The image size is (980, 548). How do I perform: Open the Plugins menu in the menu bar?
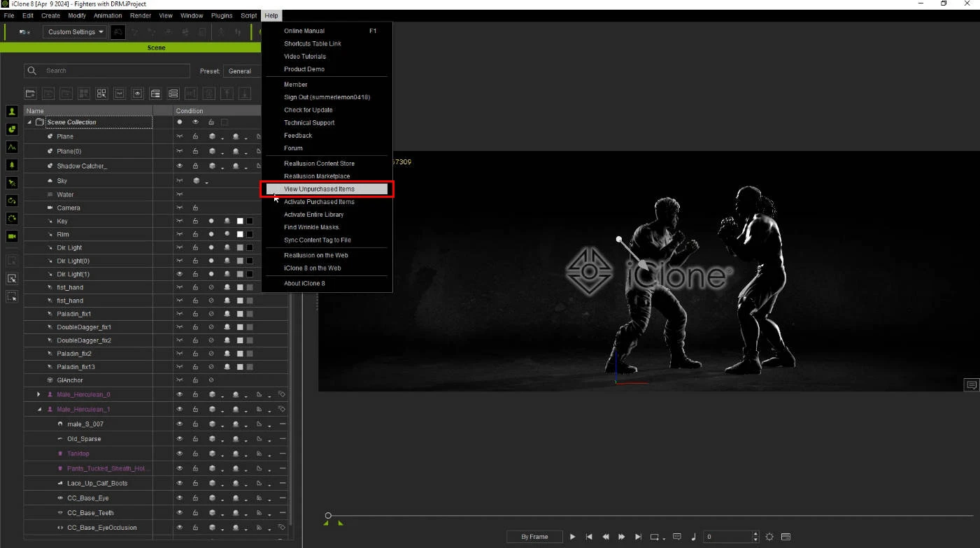(222, 15)
